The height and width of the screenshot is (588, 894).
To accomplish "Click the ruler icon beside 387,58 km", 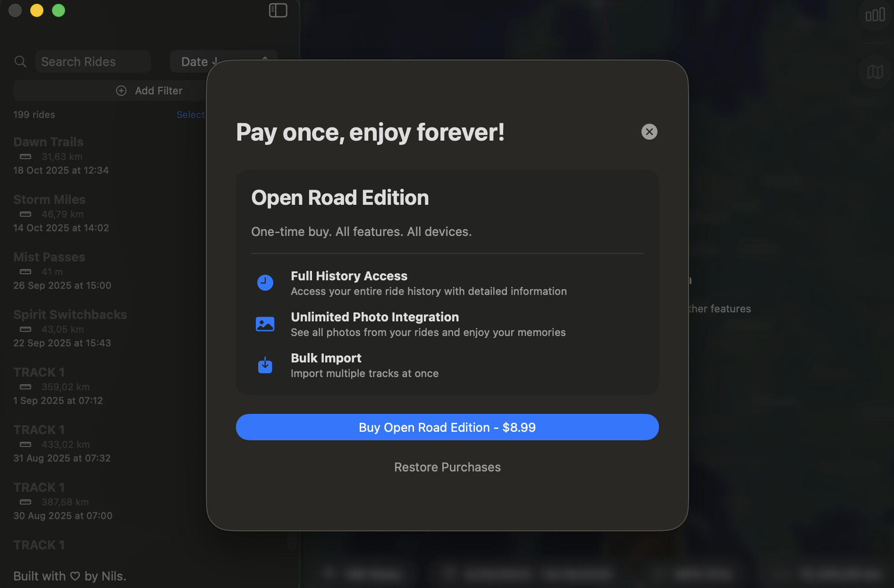I will (x=25, y=502).
